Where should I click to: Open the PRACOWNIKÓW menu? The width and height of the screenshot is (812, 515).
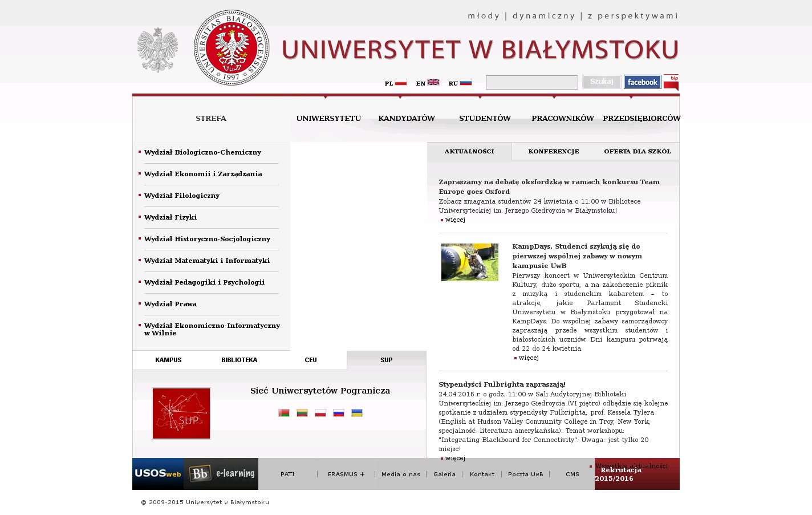[563, 119]
